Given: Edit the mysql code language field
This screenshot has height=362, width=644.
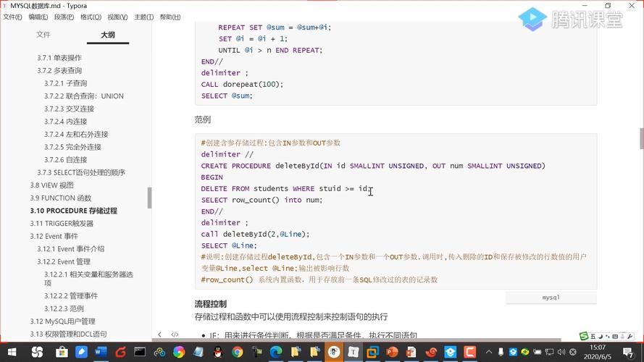Looking at the screenshot, I should (x=551, y=298).
